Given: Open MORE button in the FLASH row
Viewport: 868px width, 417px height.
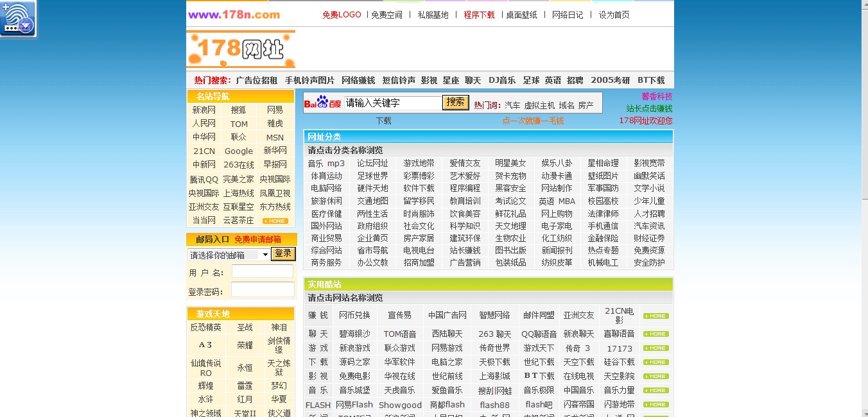Looking at the screenshot, I should tap(655, 404).
